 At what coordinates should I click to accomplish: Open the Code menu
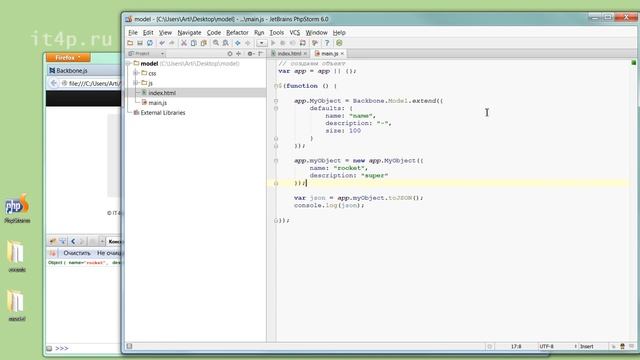point(214,32)
